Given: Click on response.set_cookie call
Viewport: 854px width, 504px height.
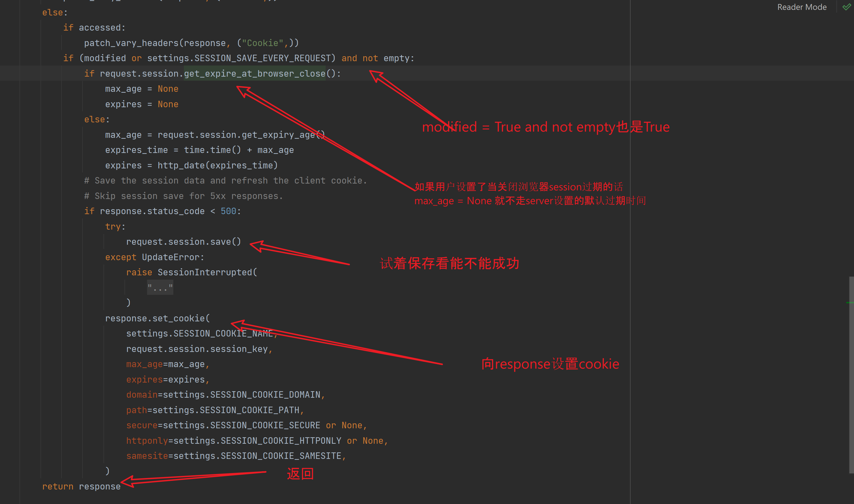Looking at the screenshot, I should coord(157,319).
